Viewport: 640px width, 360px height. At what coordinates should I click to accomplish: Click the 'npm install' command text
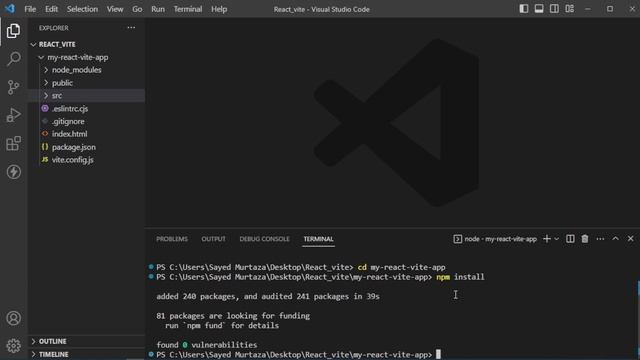[460, 277]
